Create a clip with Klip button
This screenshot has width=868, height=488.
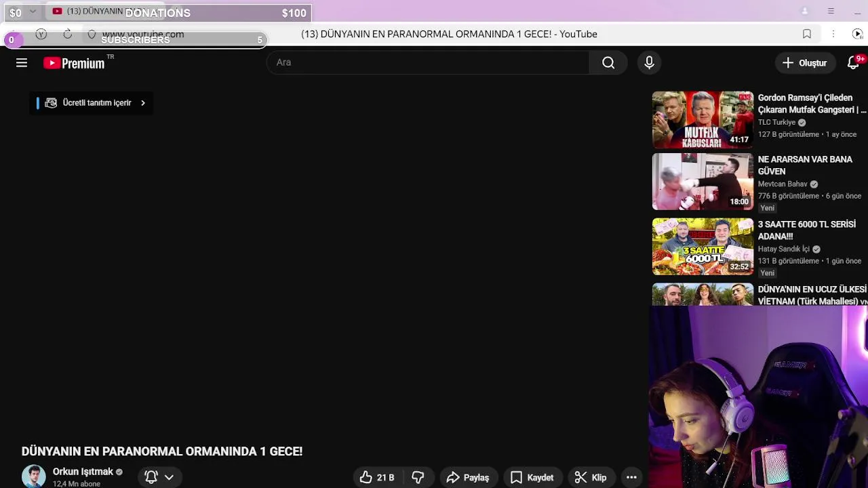pyautogui.click(x=591, y=478)
